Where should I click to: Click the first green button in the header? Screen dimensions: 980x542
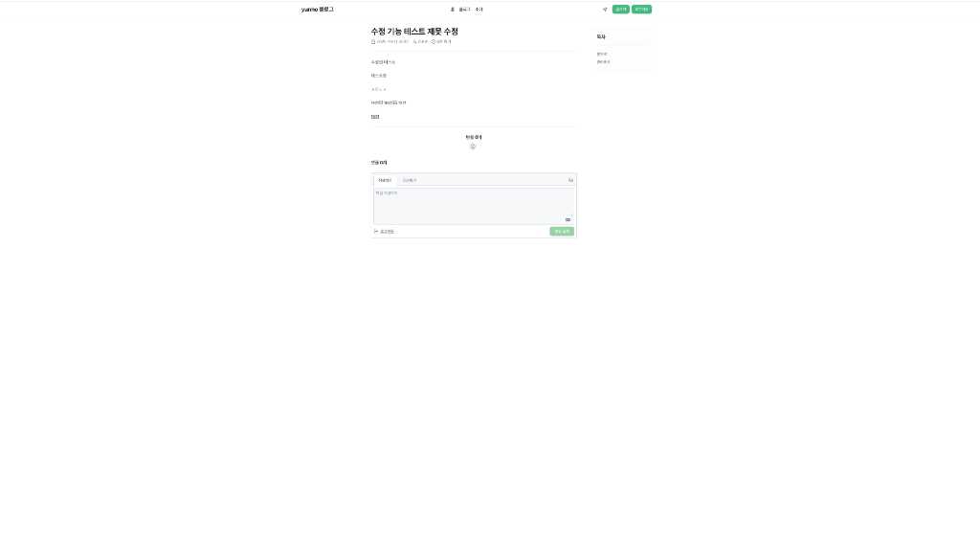(x=620, y=10)
